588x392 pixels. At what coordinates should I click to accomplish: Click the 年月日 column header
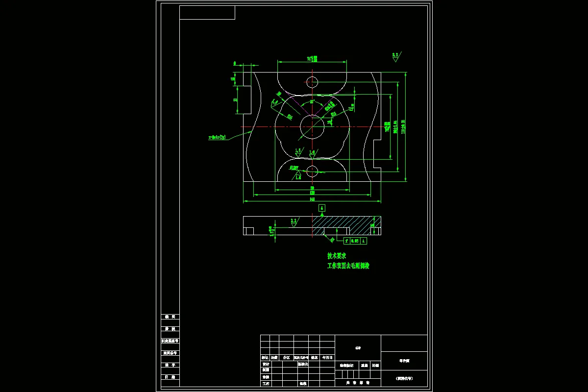coord(327,358)
